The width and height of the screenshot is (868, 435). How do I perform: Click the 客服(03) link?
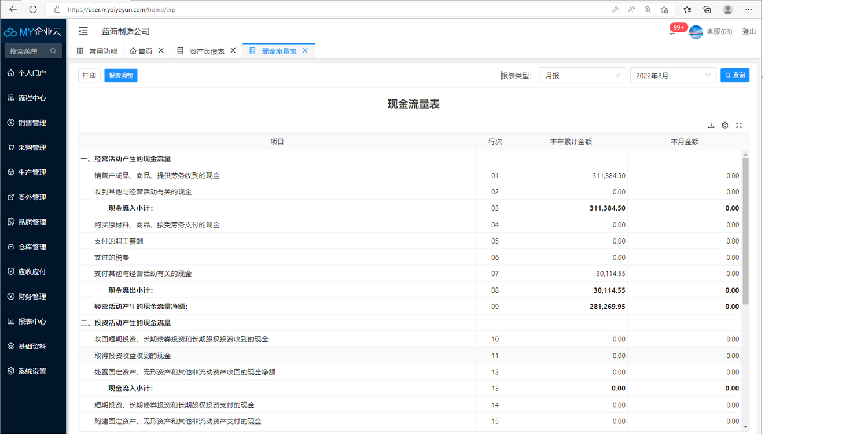(719, 32)
